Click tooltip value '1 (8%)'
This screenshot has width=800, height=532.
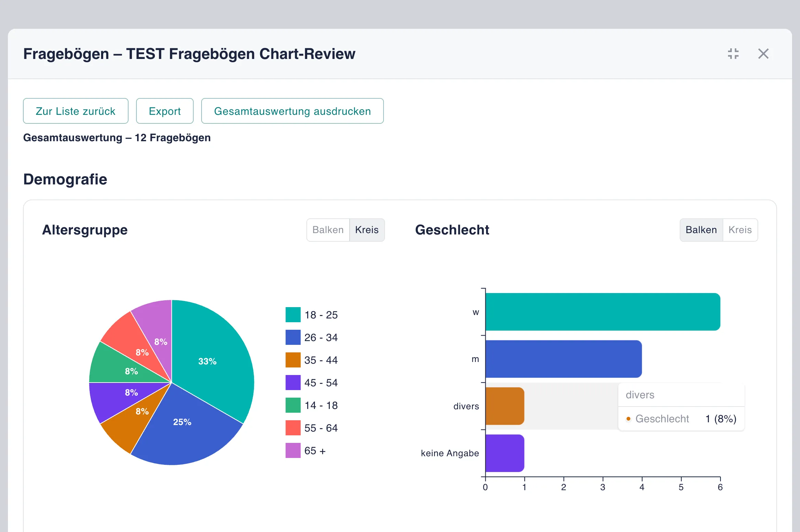[721, 419]
